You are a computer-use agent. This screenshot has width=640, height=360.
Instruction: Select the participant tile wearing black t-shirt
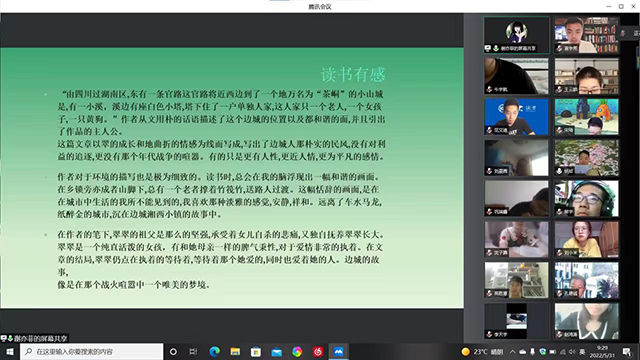click(x=517, y=76)
